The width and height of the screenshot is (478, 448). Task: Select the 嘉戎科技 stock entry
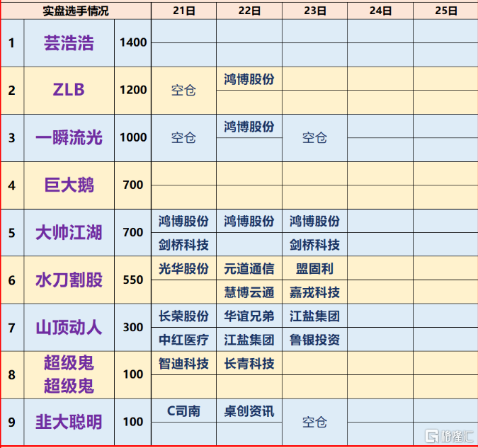[314, 292]
